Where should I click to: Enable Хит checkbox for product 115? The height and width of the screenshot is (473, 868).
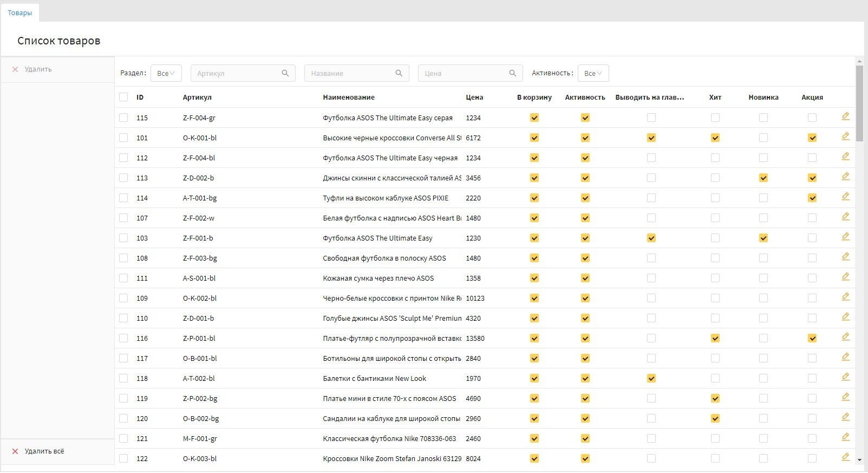tap(715, 118)
